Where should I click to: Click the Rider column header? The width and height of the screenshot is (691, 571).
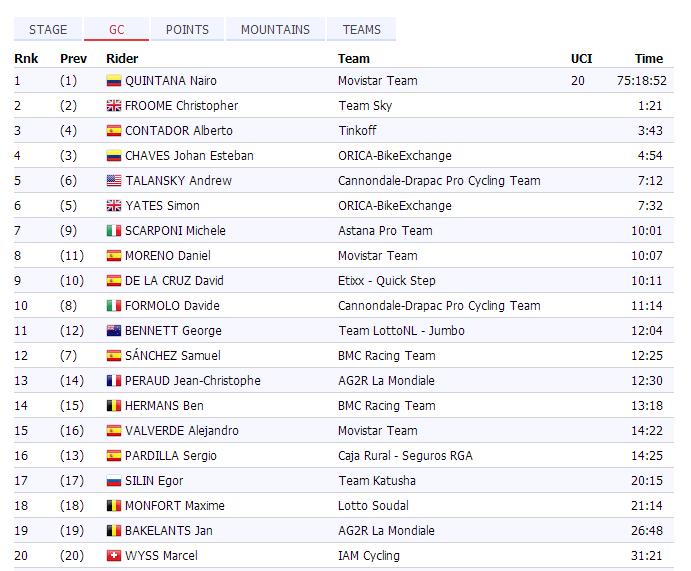click(x=122, y=58)
